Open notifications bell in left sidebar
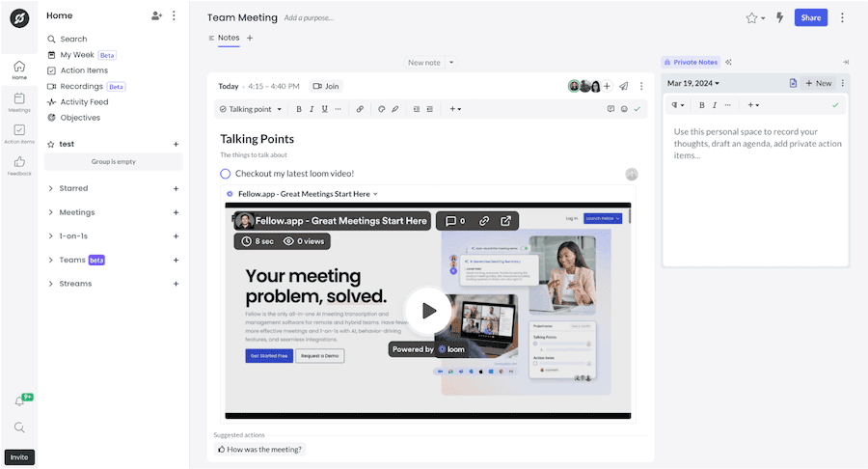868x469 pixels. (19, 401)
